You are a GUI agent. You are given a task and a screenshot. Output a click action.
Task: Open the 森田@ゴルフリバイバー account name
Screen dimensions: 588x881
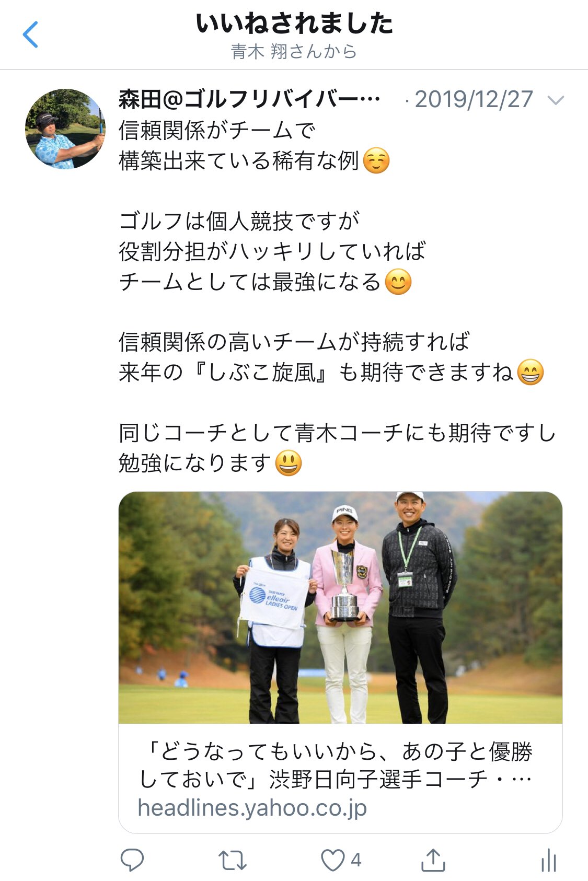coord(249,99)
